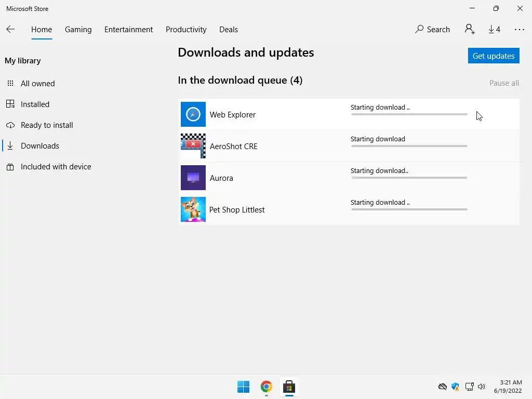The height and width of the screenshot is (399, 532).
Task: Click the network tray icon
Action: [x=469, y=387]
